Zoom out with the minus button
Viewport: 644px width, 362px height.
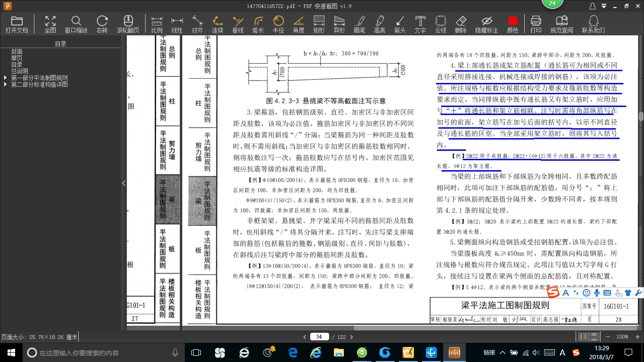607,337
